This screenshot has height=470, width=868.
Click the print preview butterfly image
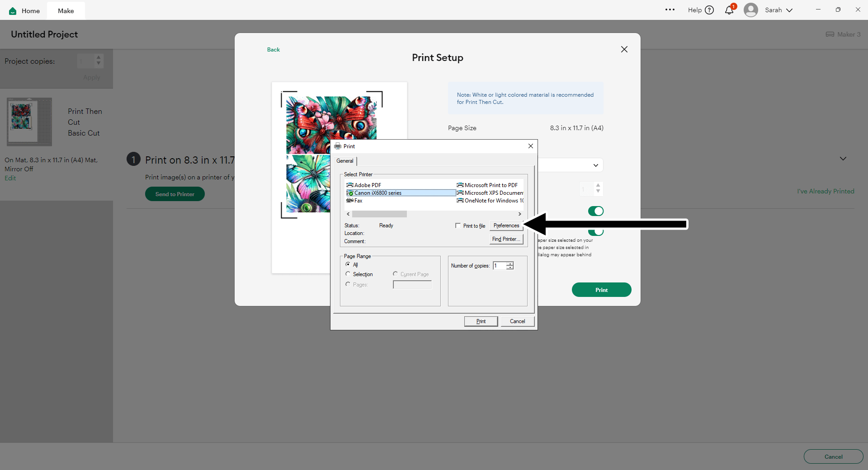[x=331, y=154]
